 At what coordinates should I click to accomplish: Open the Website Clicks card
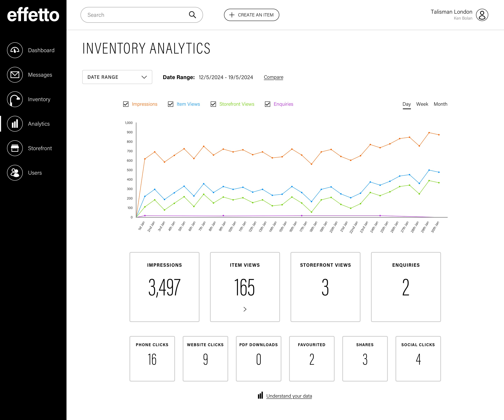pyautogui.click(x=205, y=359)
